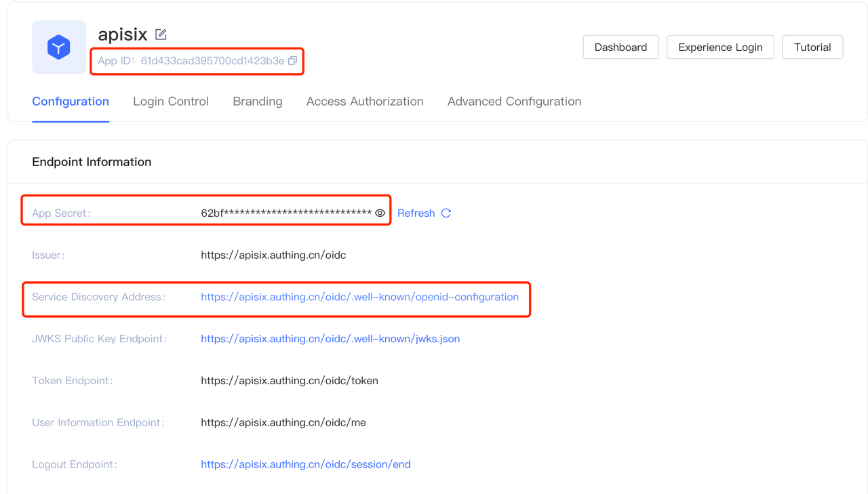This screenshot has height=494, width=868.
Task: Open the jwks.json public key link
Action: tap(330, 339)
